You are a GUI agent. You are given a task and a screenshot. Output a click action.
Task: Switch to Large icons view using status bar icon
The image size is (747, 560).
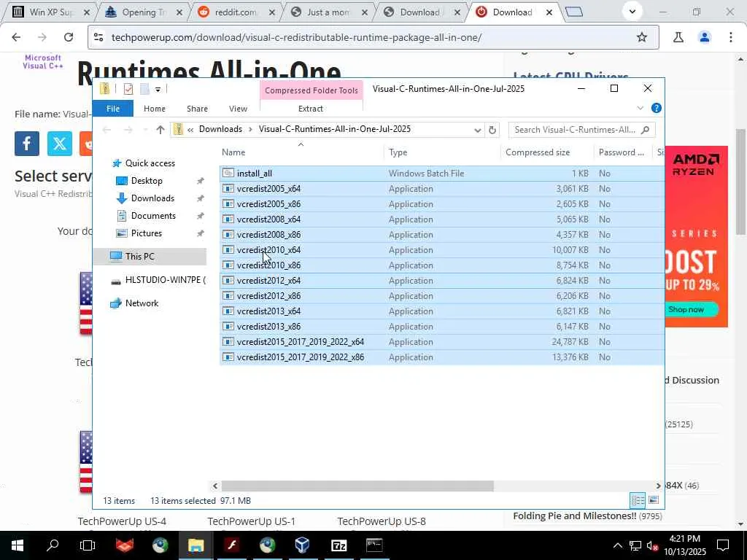(654, 500)
